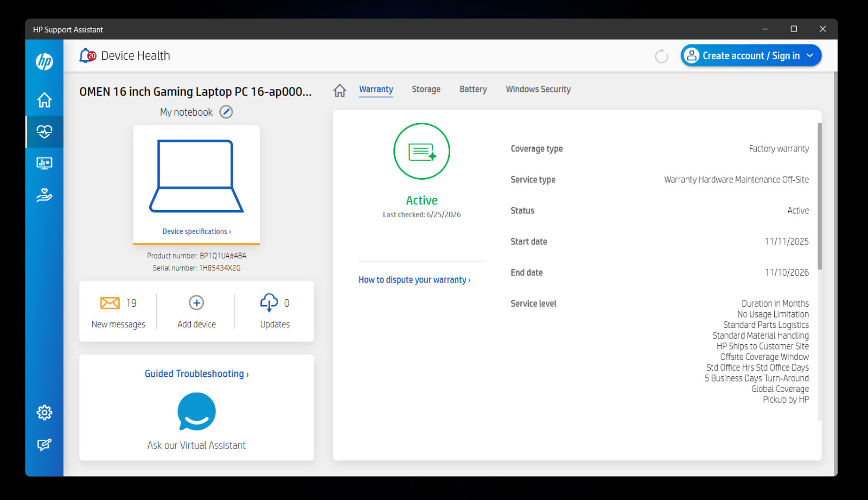Open New messages envelope icon
Viewport: 868px width, 500px height.
point(110,303)
